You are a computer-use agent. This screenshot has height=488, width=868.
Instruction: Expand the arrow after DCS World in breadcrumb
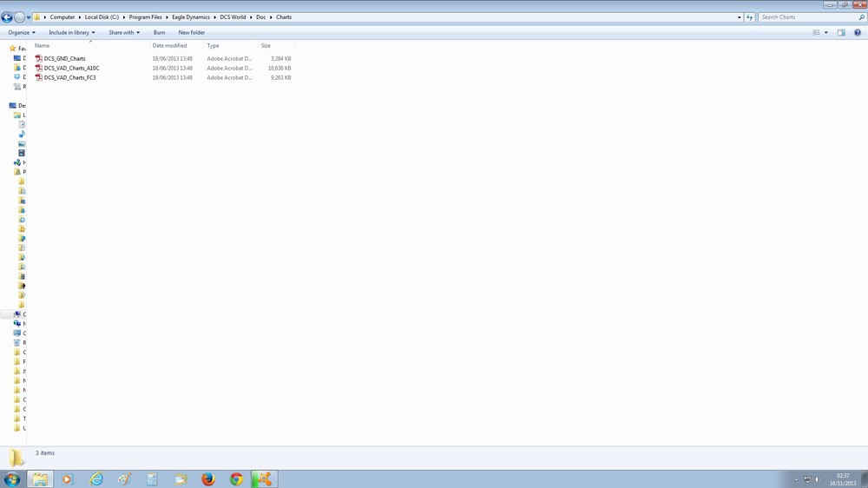(x=251, y=17)
